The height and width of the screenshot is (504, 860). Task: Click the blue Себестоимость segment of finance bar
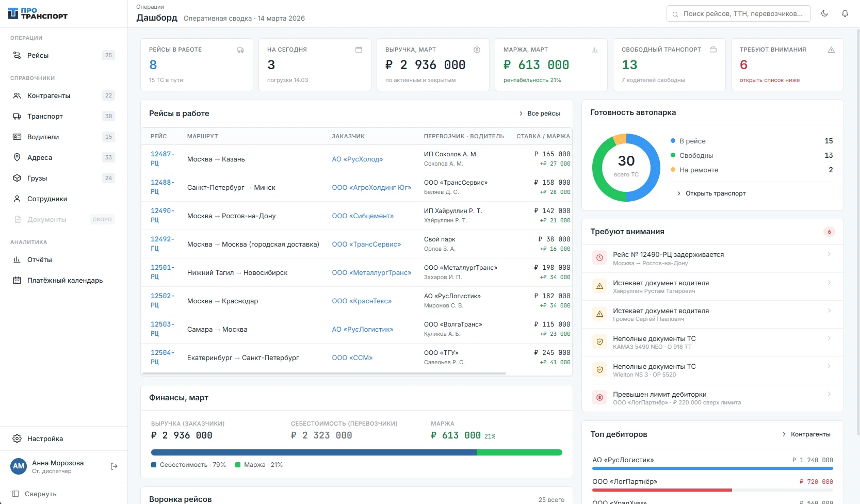click(314, 452)
